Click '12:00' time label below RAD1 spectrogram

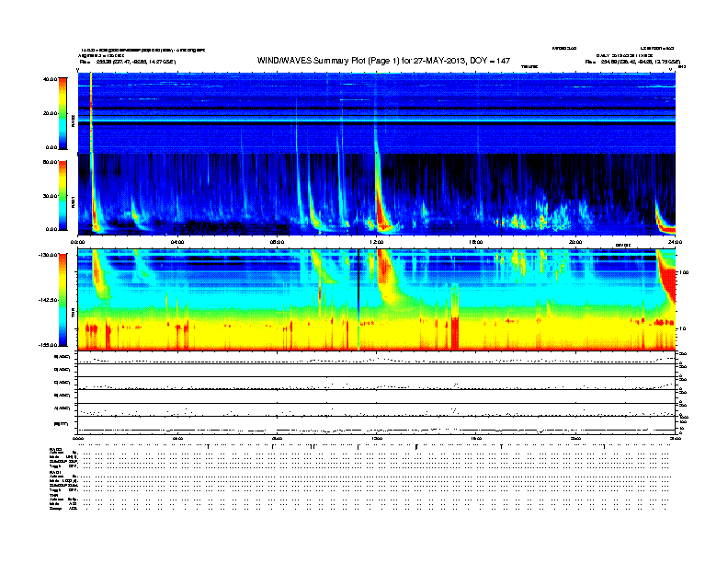(377, 242)
